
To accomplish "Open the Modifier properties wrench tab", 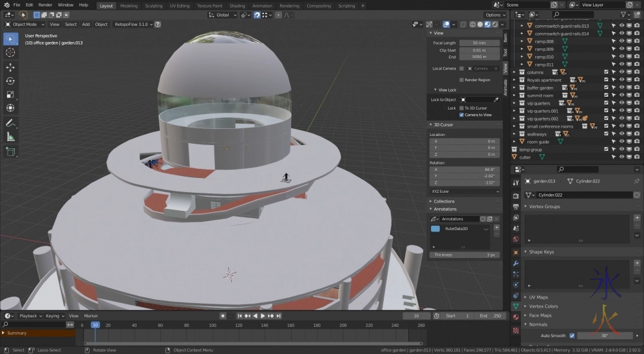I will pyautogui.click(x=516, y=263).
